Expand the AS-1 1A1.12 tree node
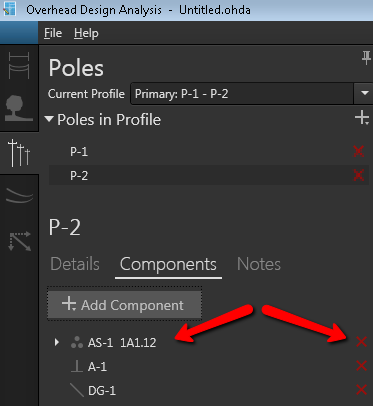 (x=57, y=342)
